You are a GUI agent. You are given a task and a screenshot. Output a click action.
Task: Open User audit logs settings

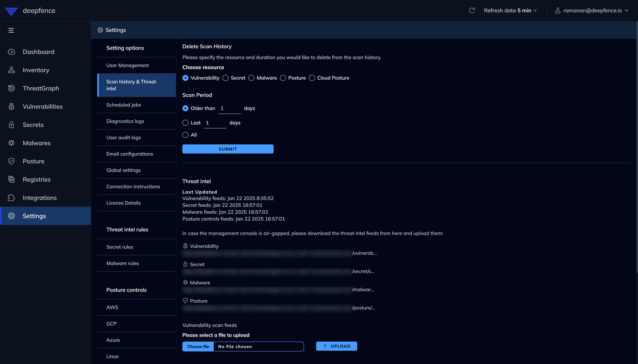point(136,138)
